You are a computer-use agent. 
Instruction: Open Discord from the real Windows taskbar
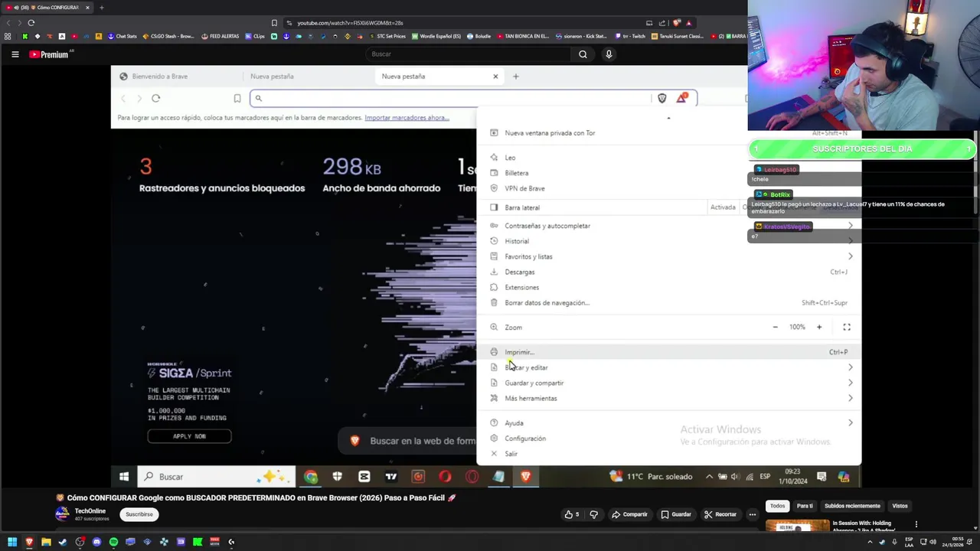click(96, 542)
